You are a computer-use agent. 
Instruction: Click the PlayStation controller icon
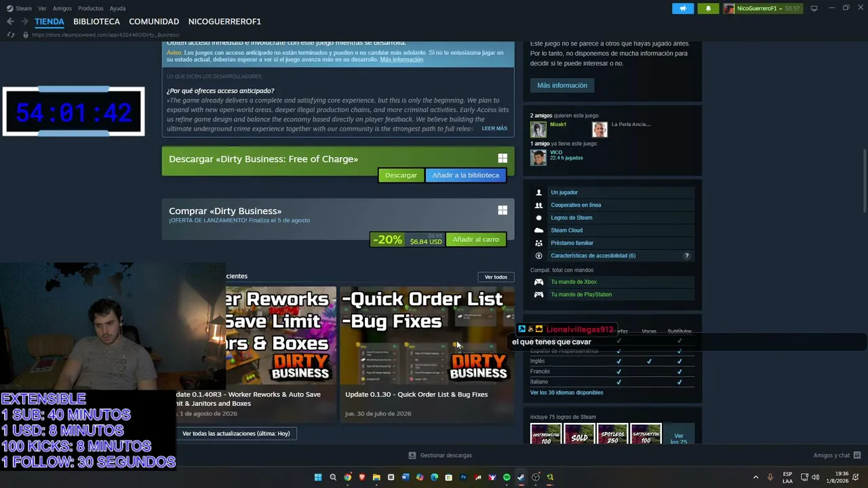[539, 295]
